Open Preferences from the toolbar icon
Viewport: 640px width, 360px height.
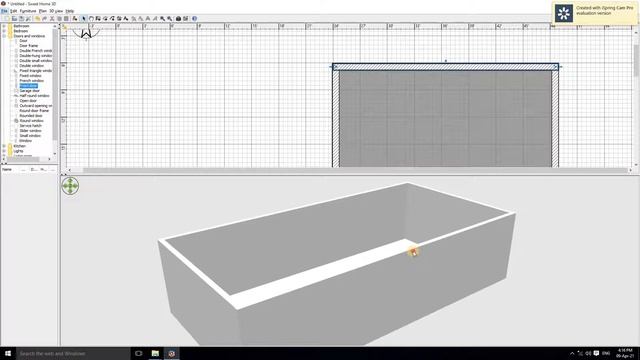pyautogui.click(x=28, y=18)
